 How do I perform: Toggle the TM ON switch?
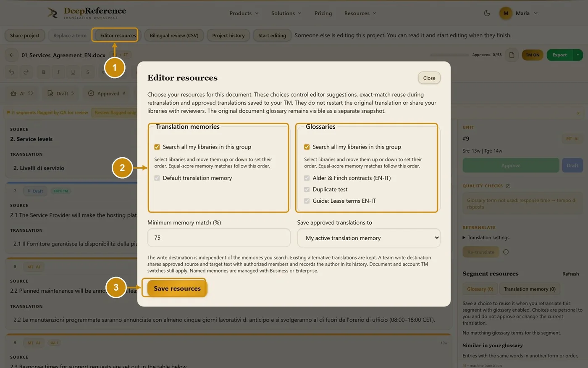point(533,55)
